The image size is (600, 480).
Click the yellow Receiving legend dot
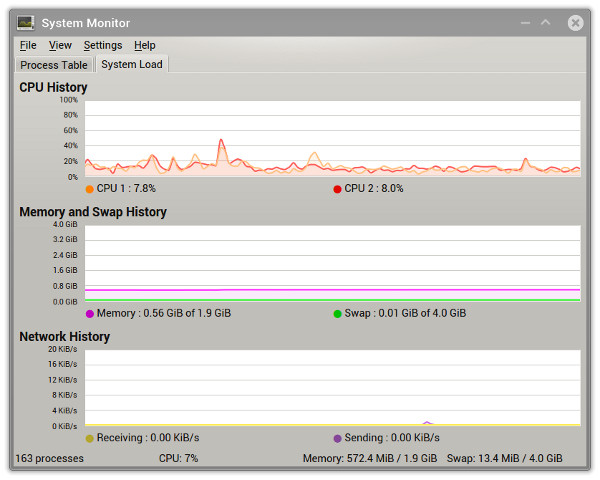89,438
